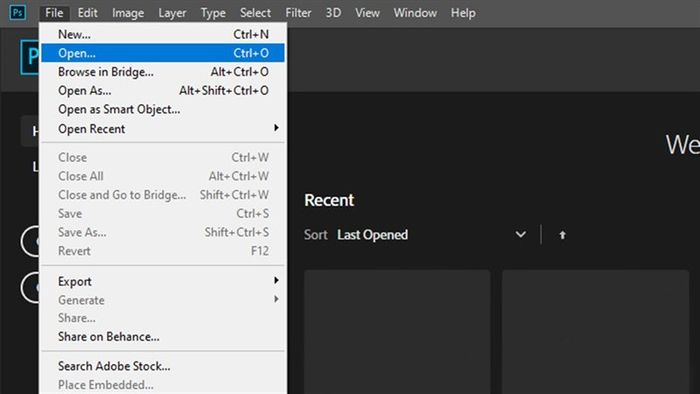Expand the Last Opened sort dropdown
Screen dimensions: 700x394
(521, 234)
